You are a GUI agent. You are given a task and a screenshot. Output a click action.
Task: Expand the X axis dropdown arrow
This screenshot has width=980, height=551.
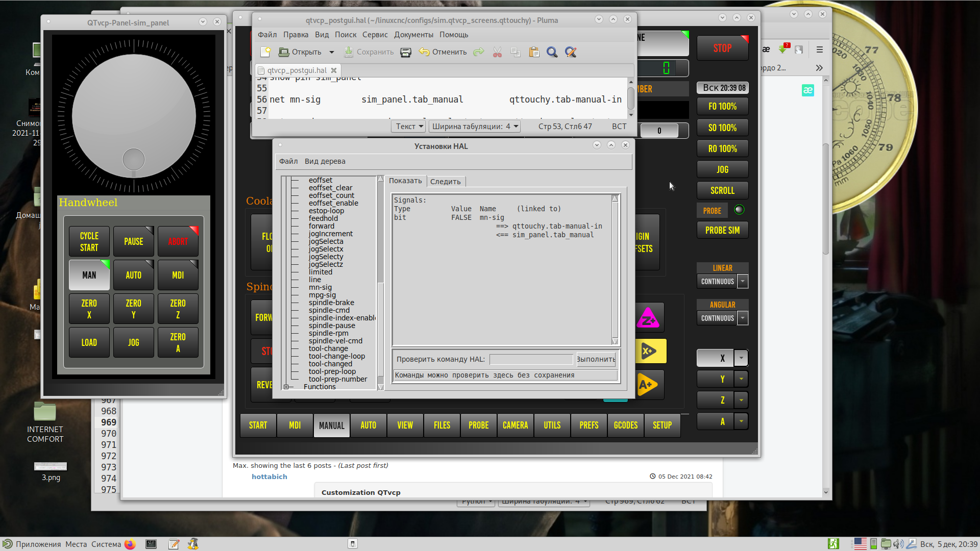click(x=742, y=358)
